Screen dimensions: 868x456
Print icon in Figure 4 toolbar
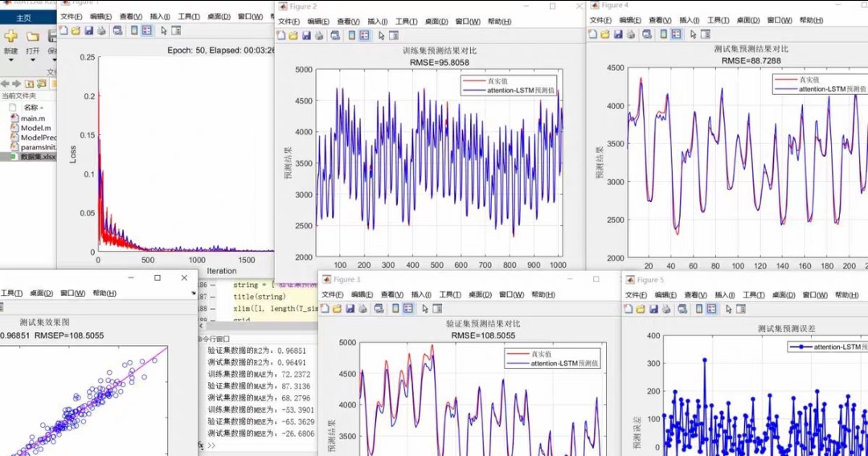tap(631, 35)
